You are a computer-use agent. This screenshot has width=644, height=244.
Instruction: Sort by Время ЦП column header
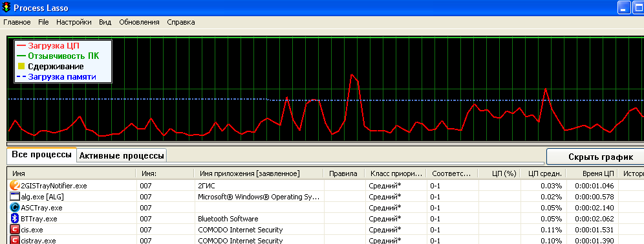point(592,173)
